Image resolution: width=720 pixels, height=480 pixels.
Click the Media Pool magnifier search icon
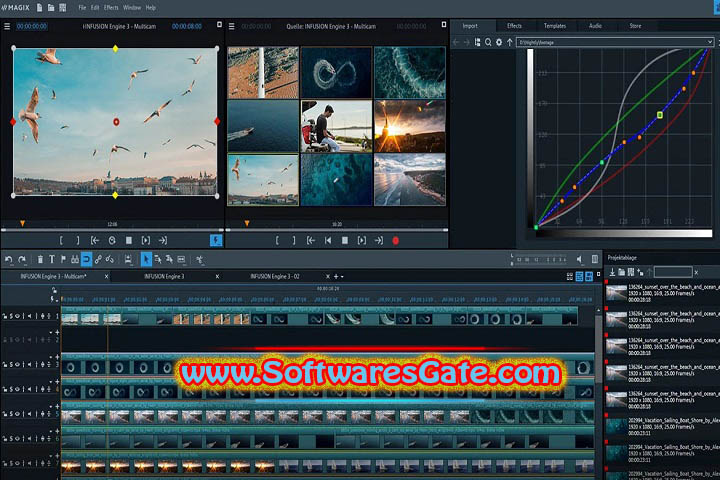(x=488, y=42)
